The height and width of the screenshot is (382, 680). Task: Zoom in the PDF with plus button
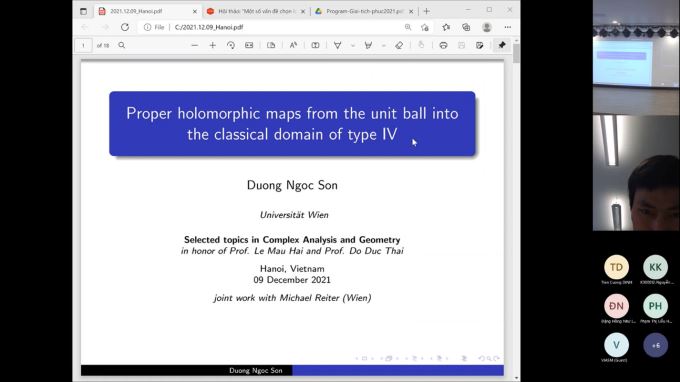(212, 45)
